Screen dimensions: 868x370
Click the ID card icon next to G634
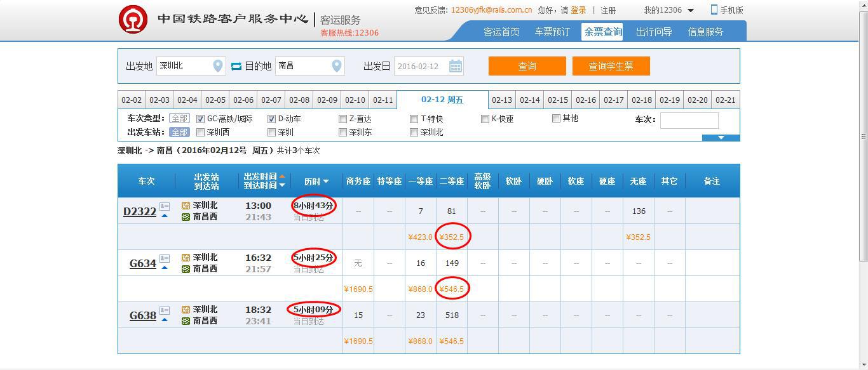coord(165,258)
